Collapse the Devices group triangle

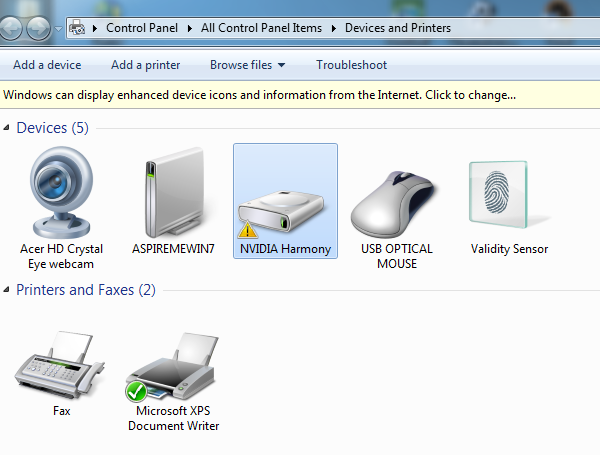tap(8, 129)
